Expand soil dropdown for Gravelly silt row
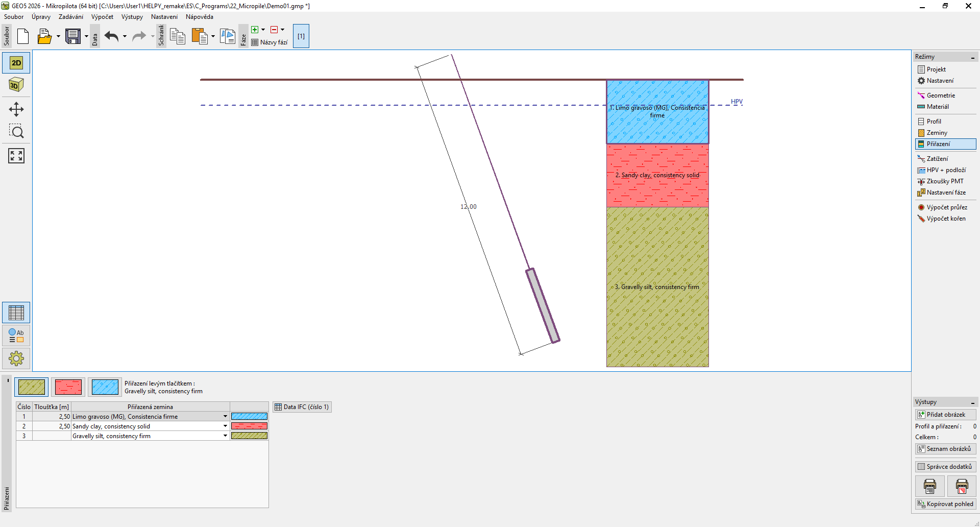The width and height of the screenshot is (980, 527). pos(225,436)
